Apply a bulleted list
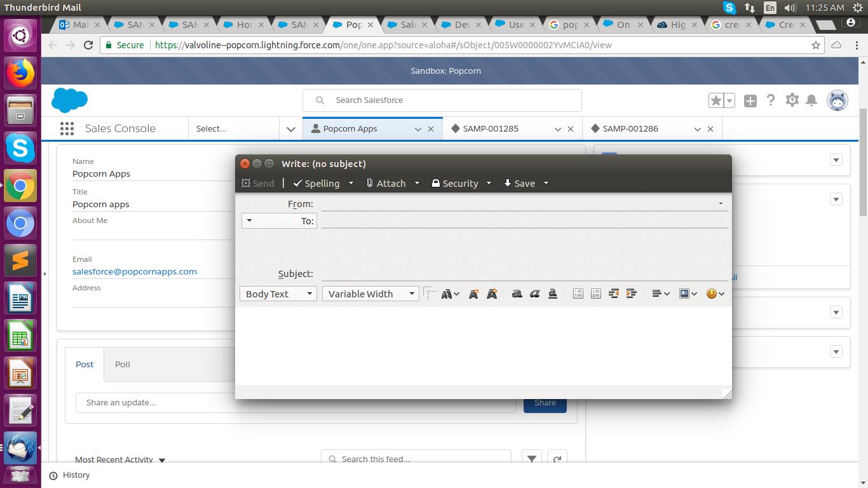868x488 pixels. (x=578, y=294)
